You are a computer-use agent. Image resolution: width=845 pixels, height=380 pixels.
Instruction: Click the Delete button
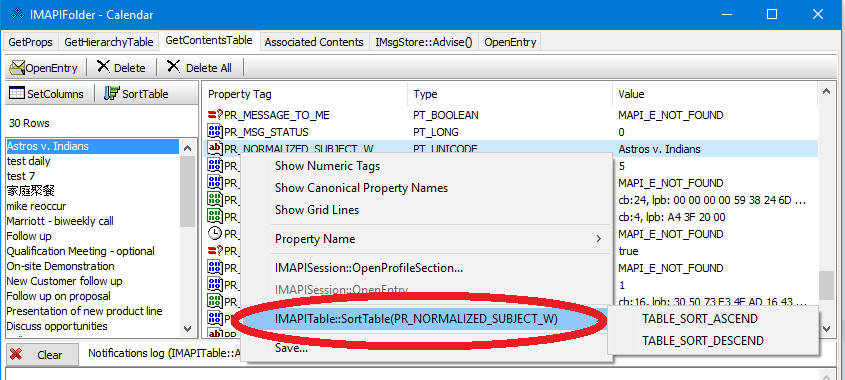click(x=121, y=67)
